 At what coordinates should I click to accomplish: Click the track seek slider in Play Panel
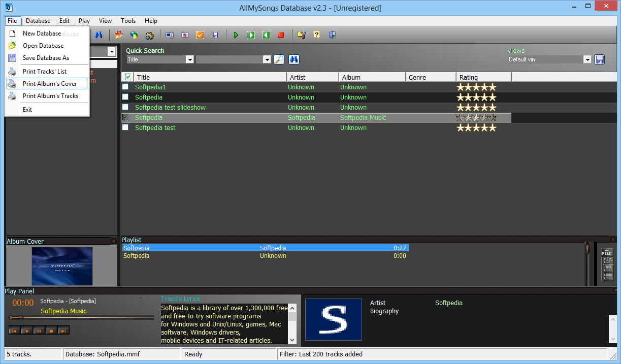(81, 317)
